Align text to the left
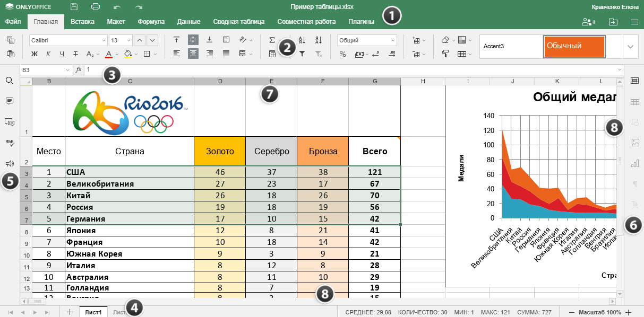This screenshot has height=317, width=644. pos(177,54)
